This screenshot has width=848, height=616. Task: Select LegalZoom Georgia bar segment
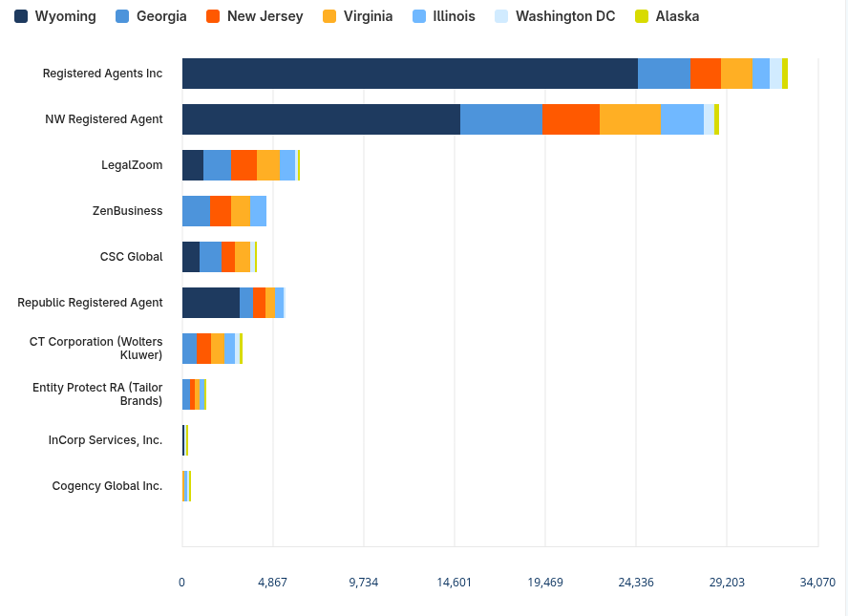tap(218, 165)
